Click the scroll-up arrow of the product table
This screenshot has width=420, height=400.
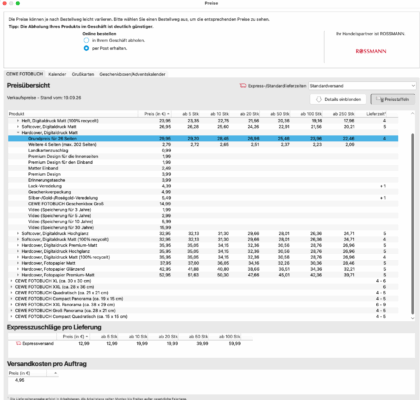pos(412,114)
